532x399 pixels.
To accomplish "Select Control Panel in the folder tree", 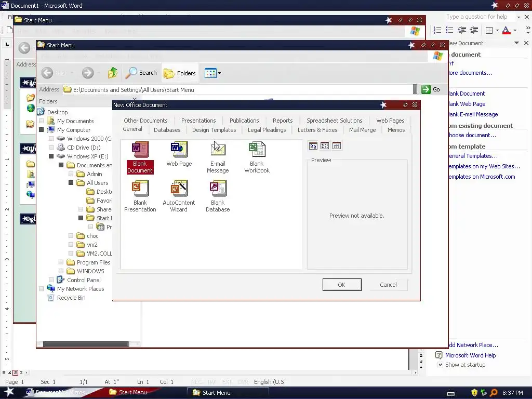I will coord(84,280).
